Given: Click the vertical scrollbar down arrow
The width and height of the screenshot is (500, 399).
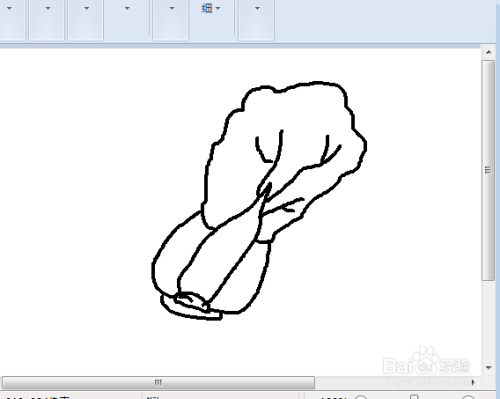Looking at the screenshot, I should point(488,368).
